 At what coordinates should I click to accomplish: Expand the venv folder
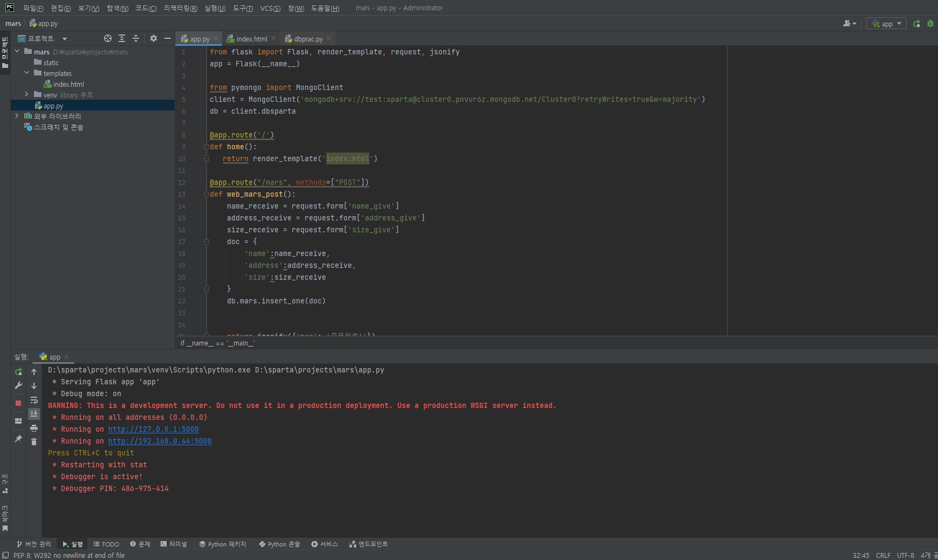pos(27,94)
